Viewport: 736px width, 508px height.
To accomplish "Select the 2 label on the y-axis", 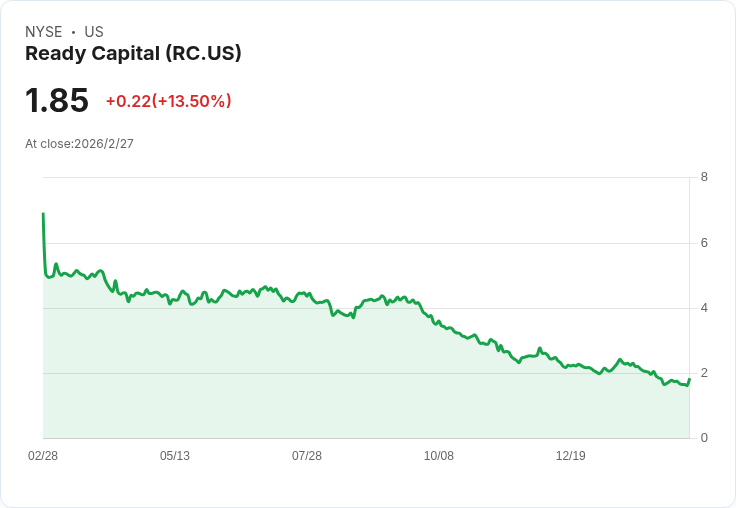I will coord(704,373).
